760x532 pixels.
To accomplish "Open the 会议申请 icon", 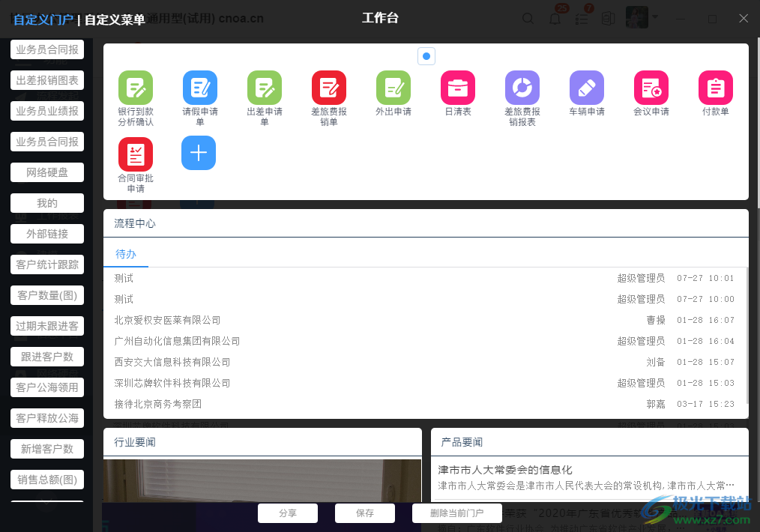I will pos(651,88).
